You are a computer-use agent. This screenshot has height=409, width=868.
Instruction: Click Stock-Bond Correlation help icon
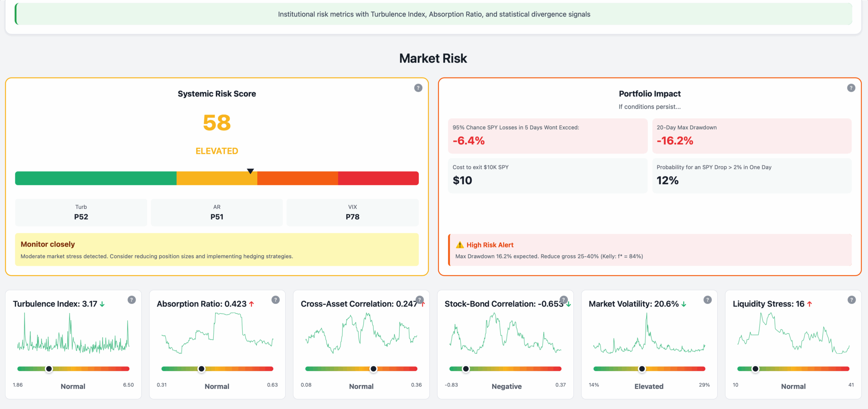(564, 300)
